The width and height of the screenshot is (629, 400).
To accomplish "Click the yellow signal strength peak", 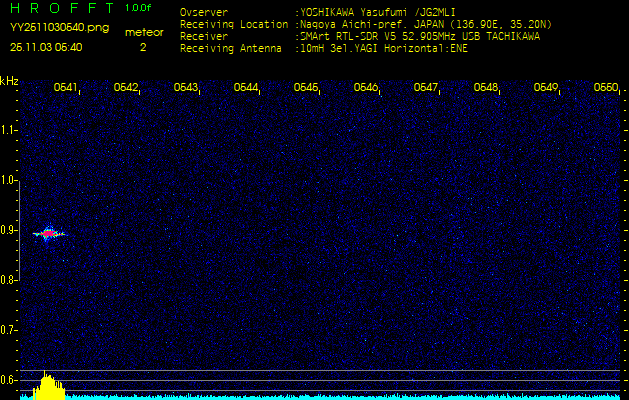I will click(49, 386).
